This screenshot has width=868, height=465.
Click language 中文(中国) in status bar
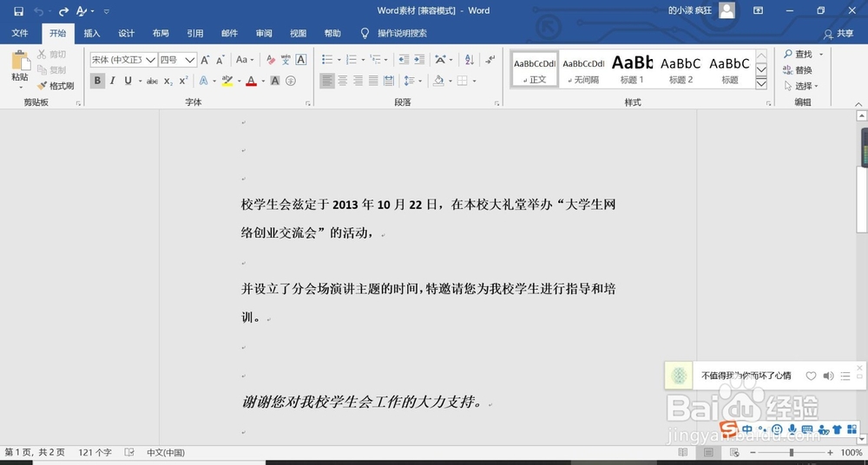pos(166,453)
